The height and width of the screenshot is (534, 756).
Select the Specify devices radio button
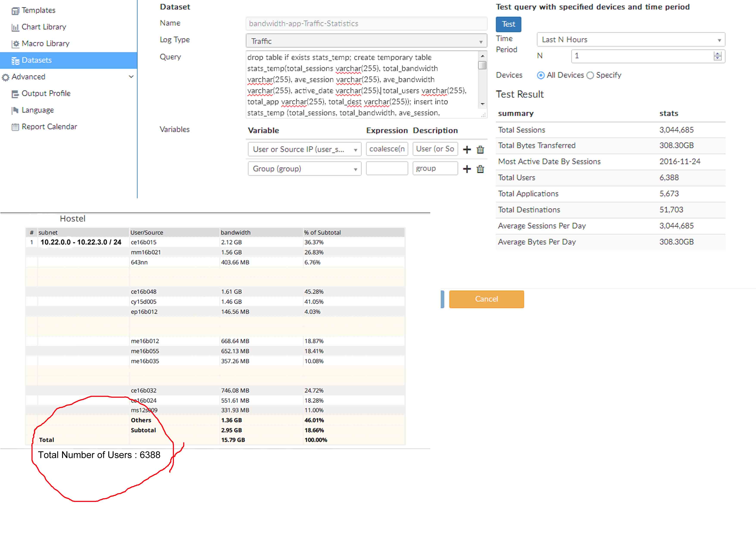pos(590,75)
